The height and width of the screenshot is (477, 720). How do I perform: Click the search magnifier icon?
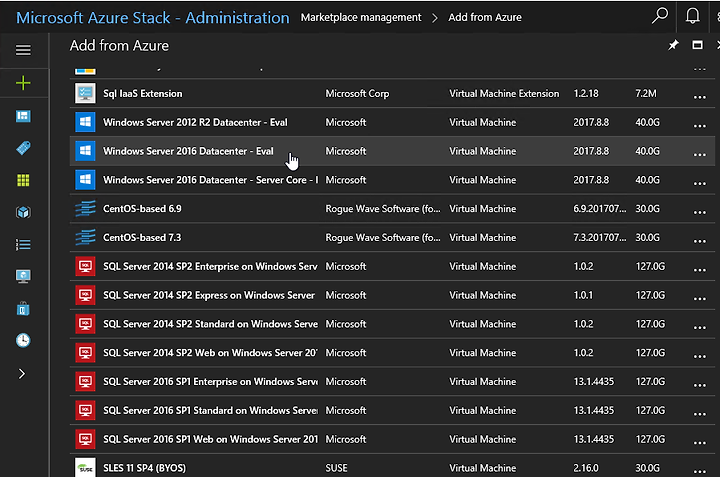(x=660, y=16)
